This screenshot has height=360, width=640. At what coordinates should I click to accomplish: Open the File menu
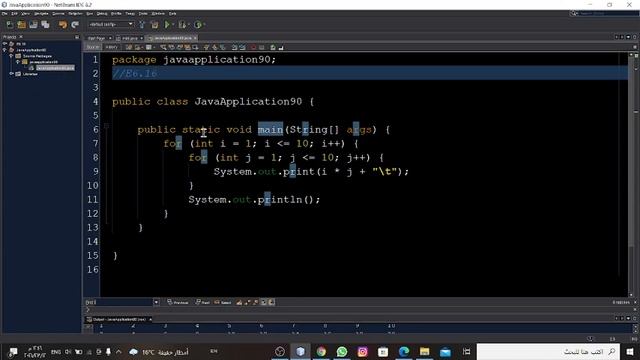click(x=4, y=13)
